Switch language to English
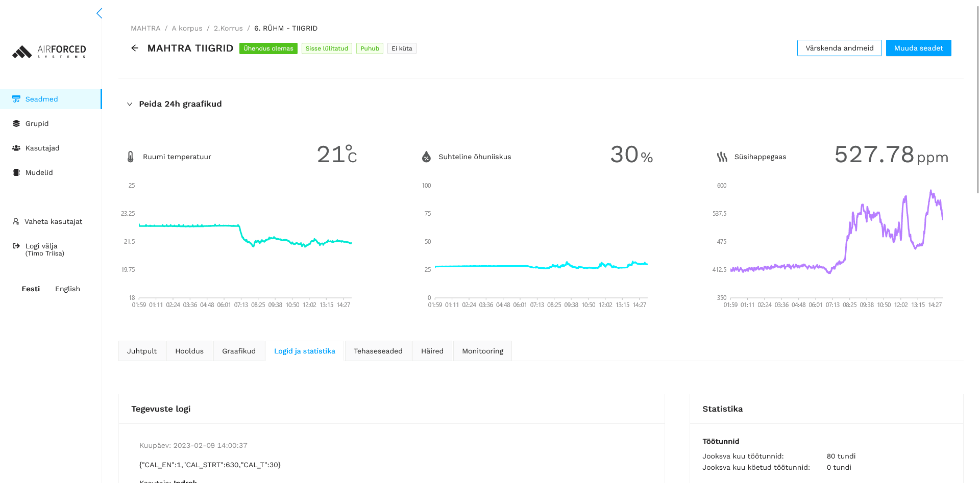Screen dimensions: 980x483 (x=67, y=289)
